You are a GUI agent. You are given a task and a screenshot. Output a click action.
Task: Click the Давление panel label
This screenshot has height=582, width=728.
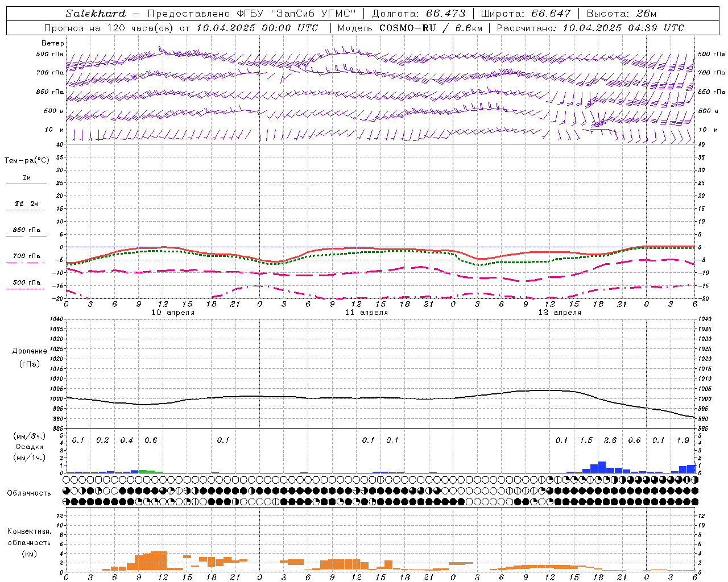click(30, 351)
